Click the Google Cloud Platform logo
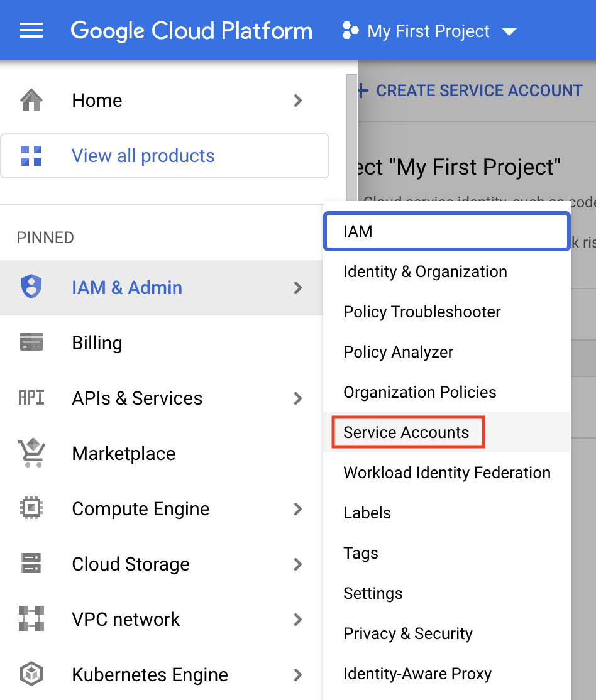 (x=191, y=31)
